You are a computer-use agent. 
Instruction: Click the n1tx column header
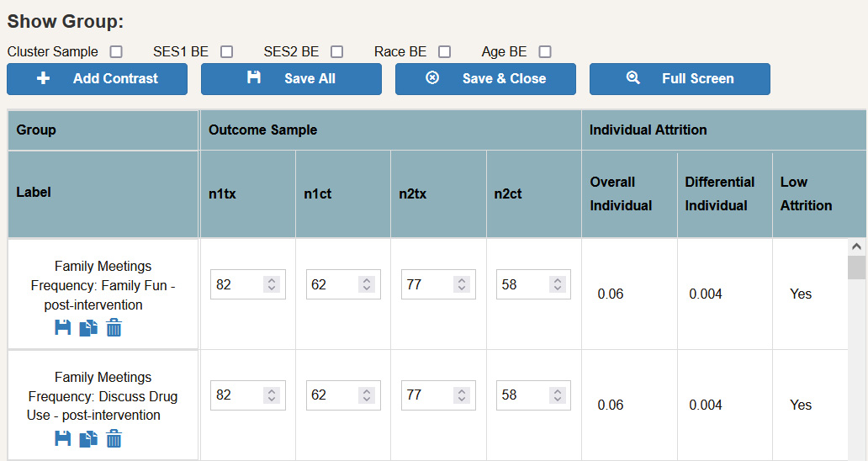pos(247,194)
